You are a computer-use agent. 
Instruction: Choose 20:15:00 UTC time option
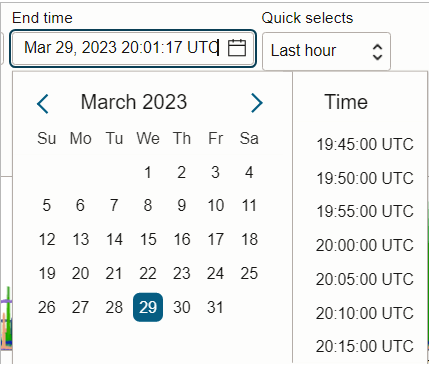(x=365, y=346)
